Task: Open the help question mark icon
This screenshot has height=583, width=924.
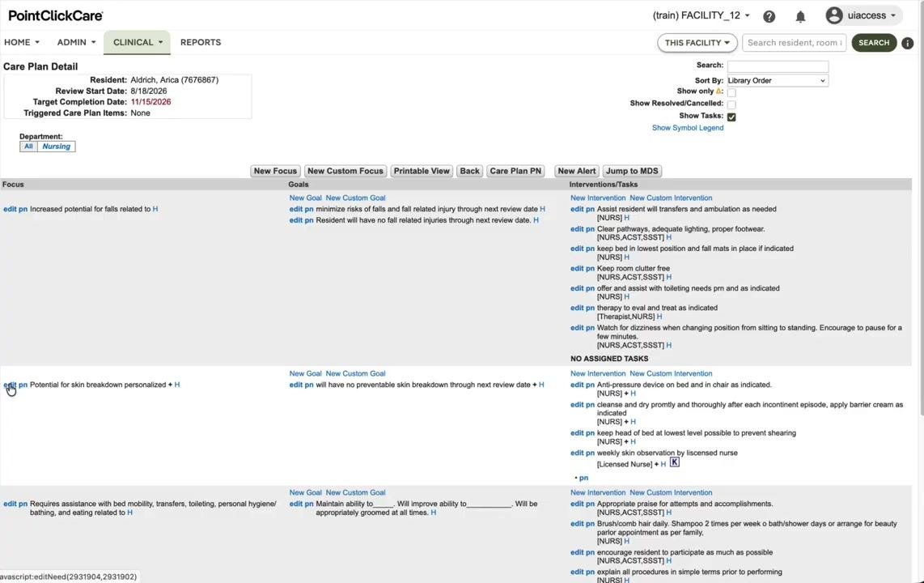Action: 769,16
